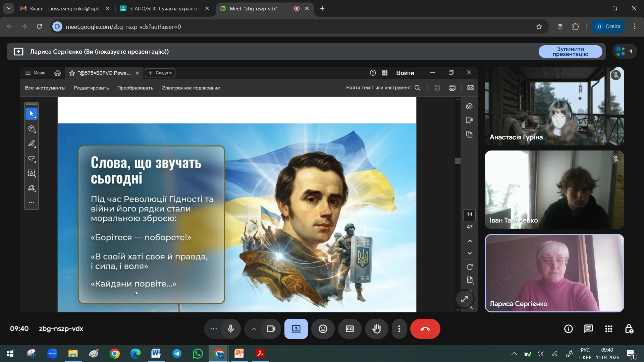Click Ivan Тараненко's video tile
This screenshot has width=644, height=362.
(554, 189)
